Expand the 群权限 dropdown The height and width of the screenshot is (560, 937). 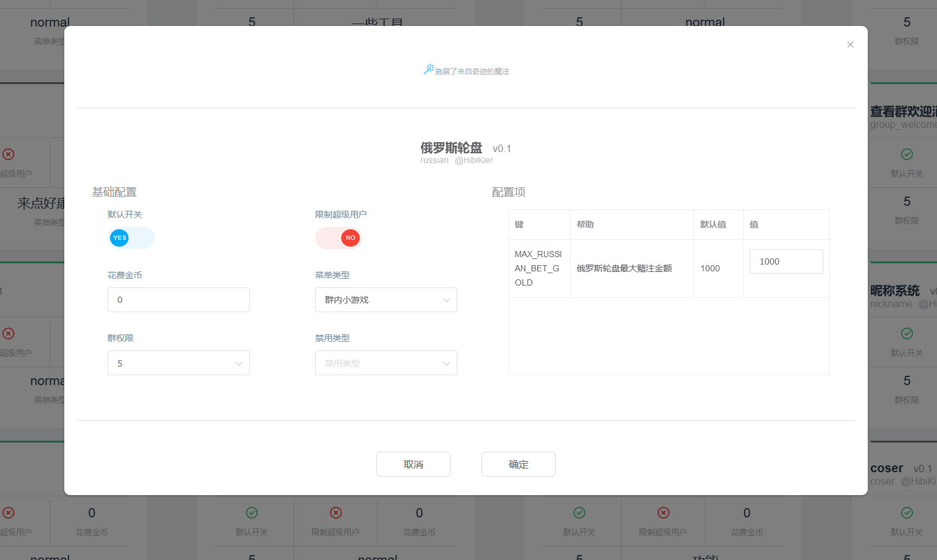178,363
